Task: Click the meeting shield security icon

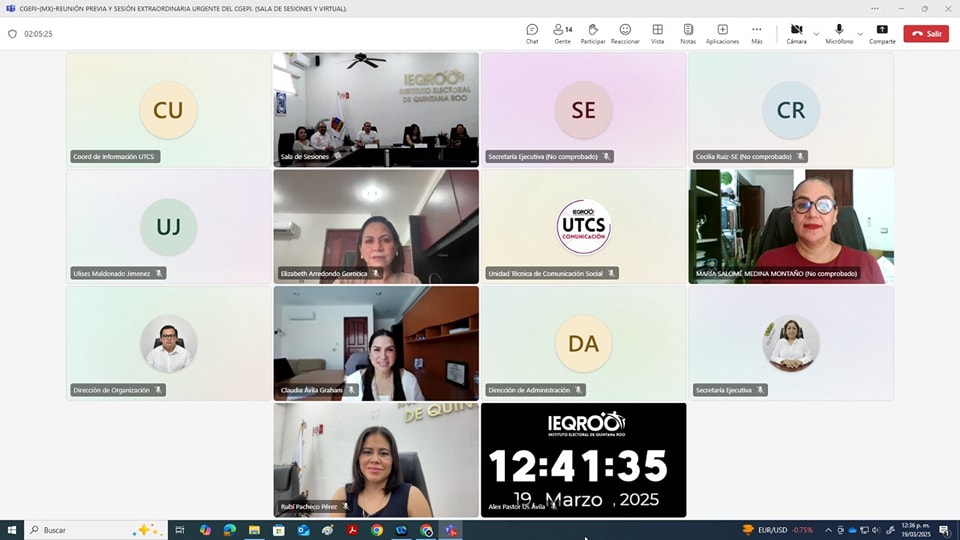Action: point(12,34)
